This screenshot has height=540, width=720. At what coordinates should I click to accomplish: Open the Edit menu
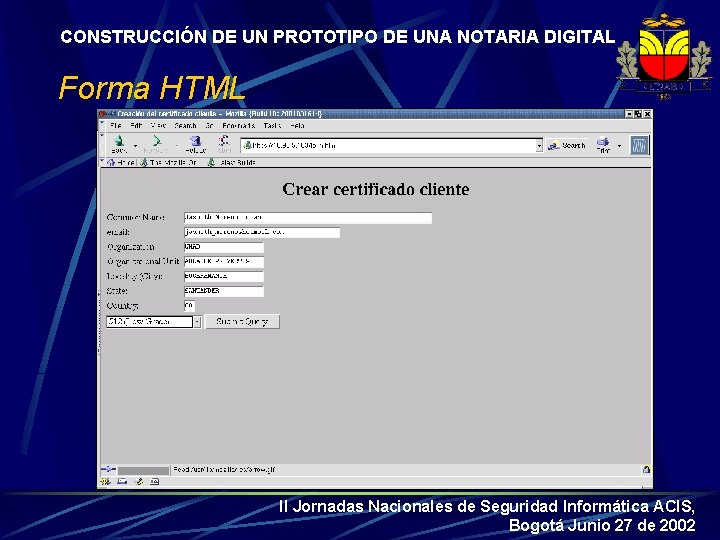tap(136, 126)
